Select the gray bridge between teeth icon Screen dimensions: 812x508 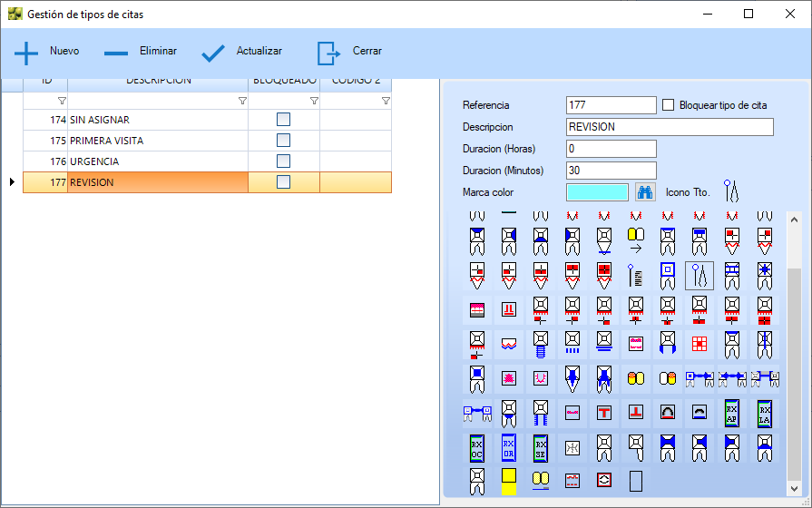click(765, 378)
